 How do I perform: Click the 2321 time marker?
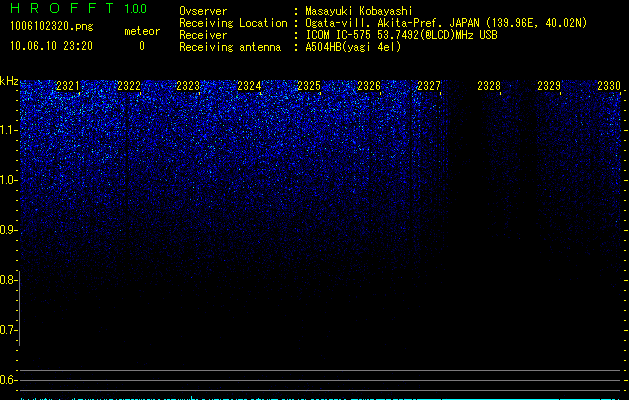point(67,86)
